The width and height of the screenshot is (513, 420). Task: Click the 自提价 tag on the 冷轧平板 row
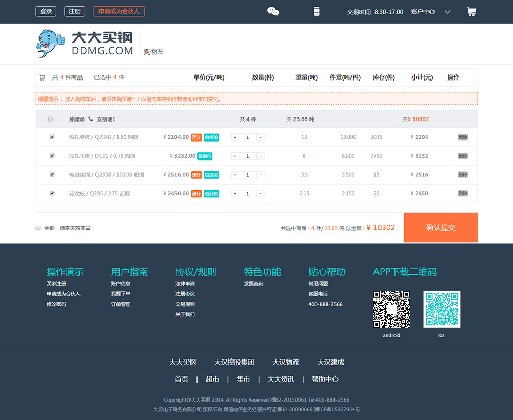pos(205,156)
